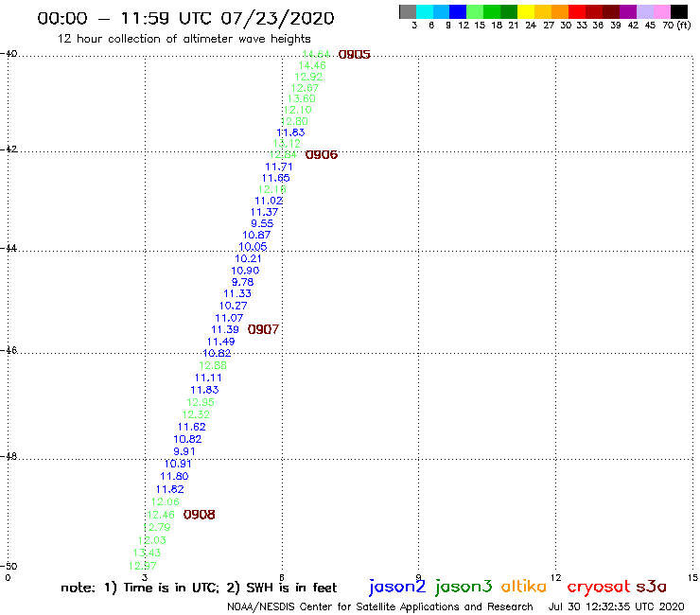Click the bright red legend swatch
The image size is (700, 615).
point(577,11)
